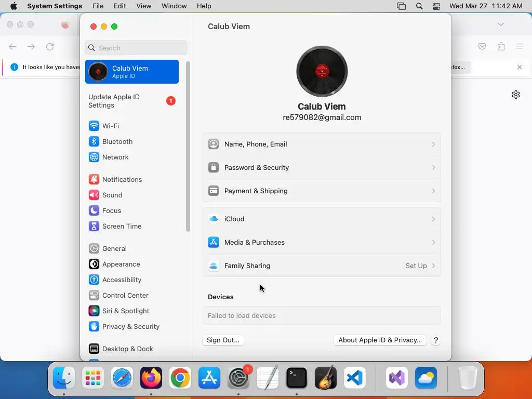Open the Weather app in the Dock

pyautogui.click(x=426, y=378)
